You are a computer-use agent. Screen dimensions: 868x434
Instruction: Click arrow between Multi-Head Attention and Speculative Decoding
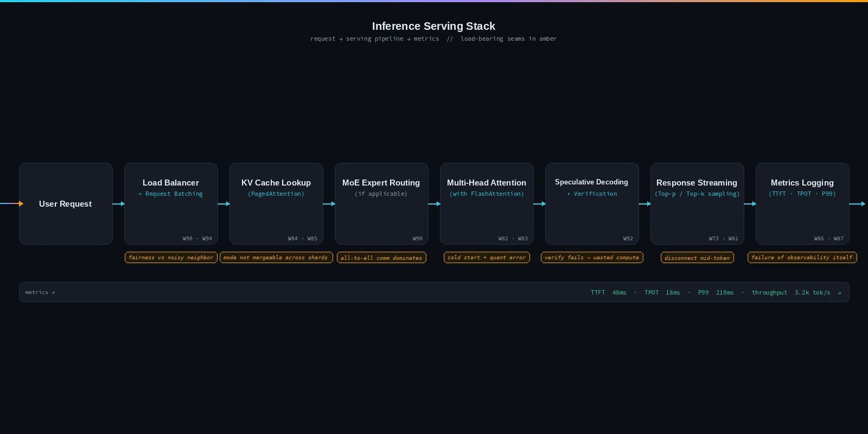pos(540,204)
